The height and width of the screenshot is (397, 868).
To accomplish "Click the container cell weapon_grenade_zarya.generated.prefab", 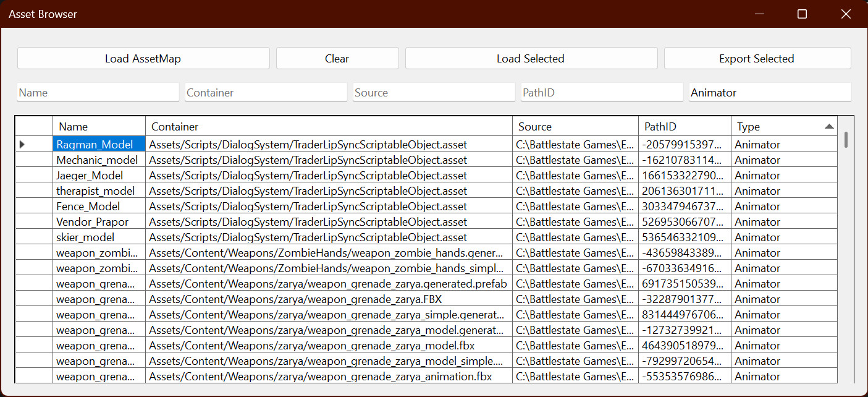I will point(329,284).
